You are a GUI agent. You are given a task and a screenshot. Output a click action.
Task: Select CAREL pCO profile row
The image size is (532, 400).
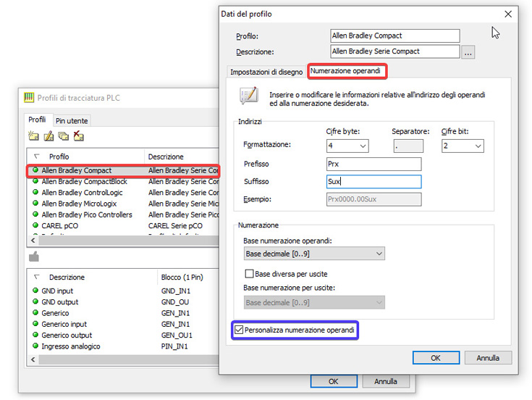tap(124, 226)
